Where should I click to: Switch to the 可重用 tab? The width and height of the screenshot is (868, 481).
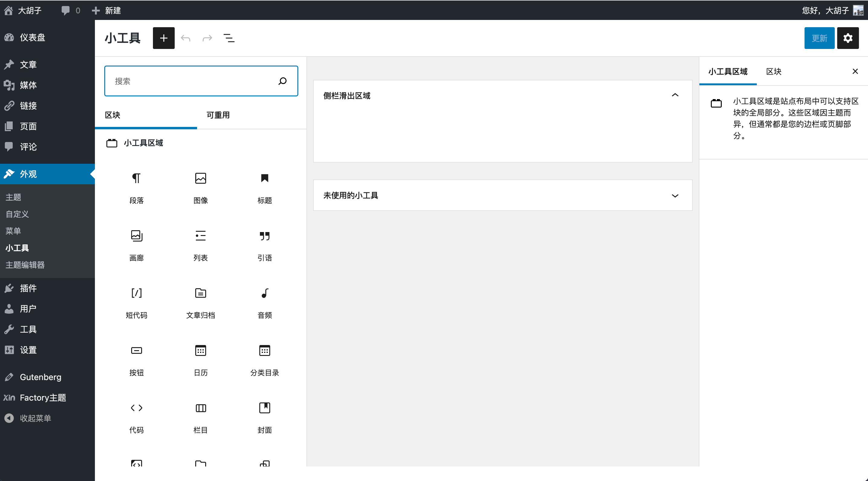[x=217, y=115]
